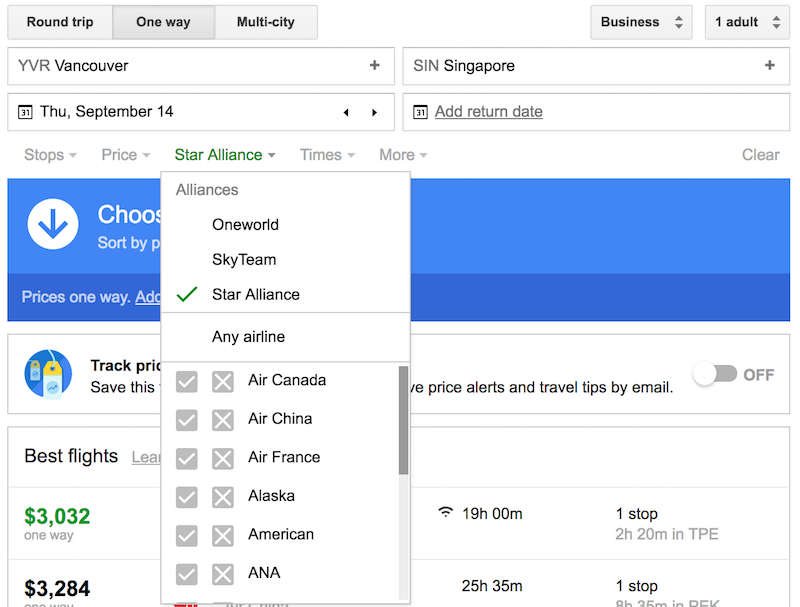Screen dimensions: 800x607
Task: Click calendar icon beside Thu, September 14
Action: pos(25,112)
